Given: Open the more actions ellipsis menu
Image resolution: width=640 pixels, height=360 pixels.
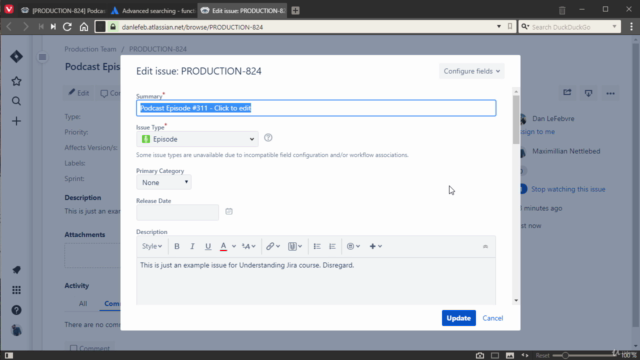Looking at the screenshot, I should coord(610,93).
